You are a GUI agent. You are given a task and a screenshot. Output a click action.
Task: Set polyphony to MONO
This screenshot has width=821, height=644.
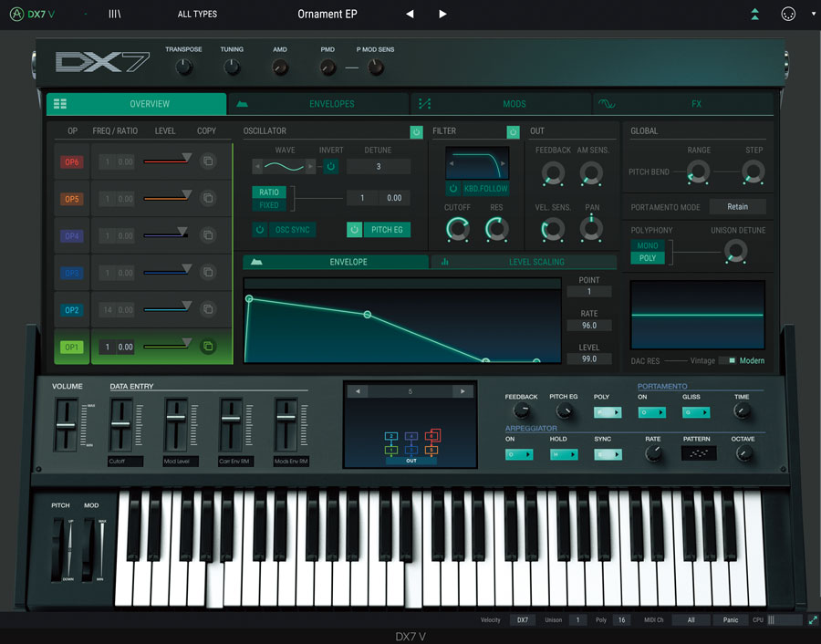pyautogui.click(x=648, y=245)
